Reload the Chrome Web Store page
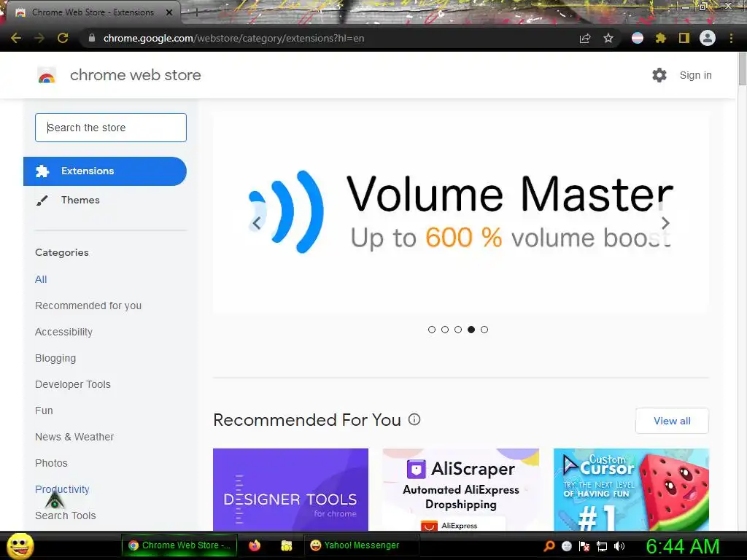Image resolution: width=747 pixels, height=560 pixels. click(x=63, y=38)
